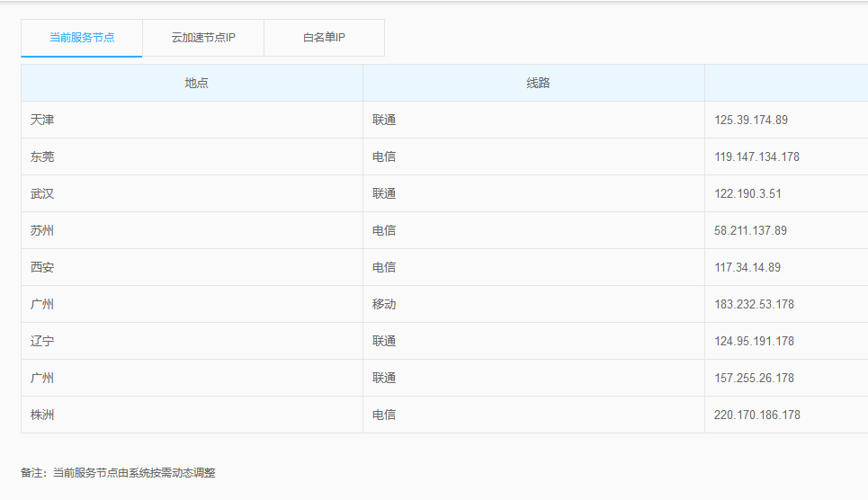
Task: Select the 武汉 location cell
Action: 42,193
